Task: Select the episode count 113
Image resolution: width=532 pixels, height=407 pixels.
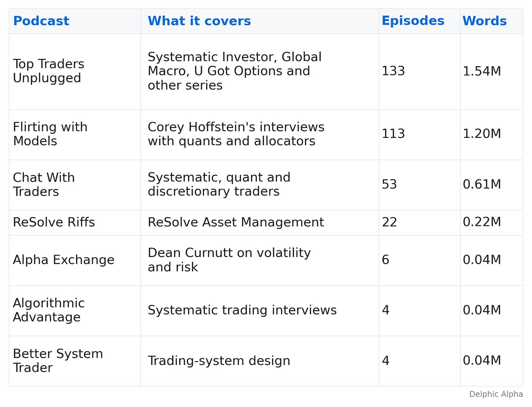Action: (x=393, y=134)
